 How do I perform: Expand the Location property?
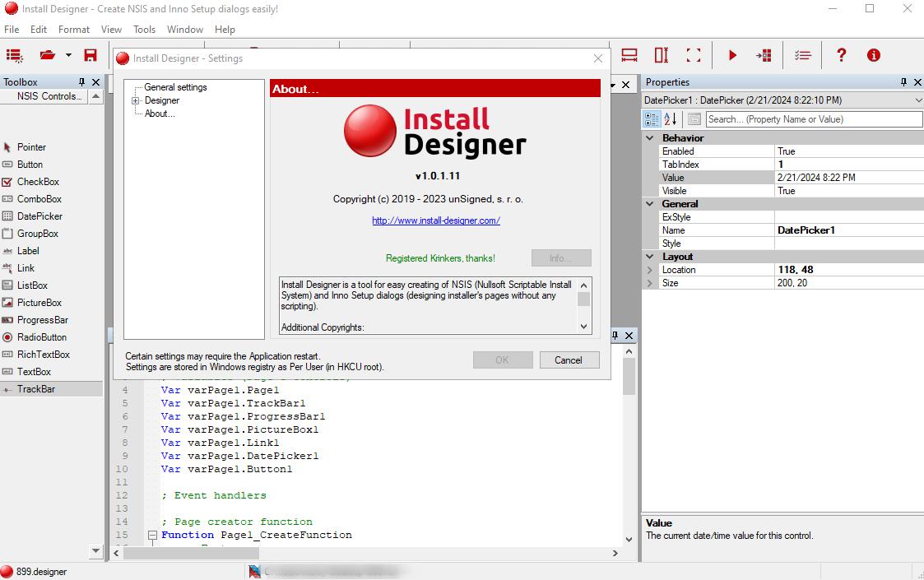point(649,270)
